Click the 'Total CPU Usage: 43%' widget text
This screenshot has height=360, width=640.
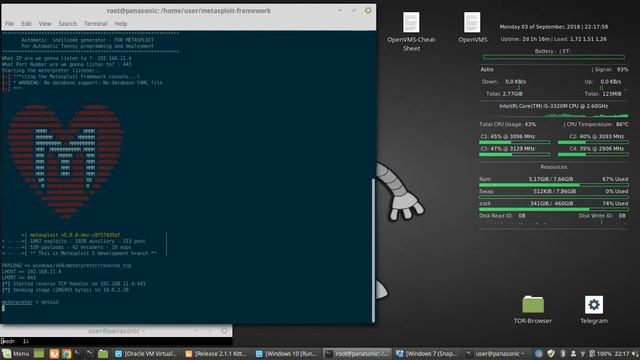click(x=507, y=124)
